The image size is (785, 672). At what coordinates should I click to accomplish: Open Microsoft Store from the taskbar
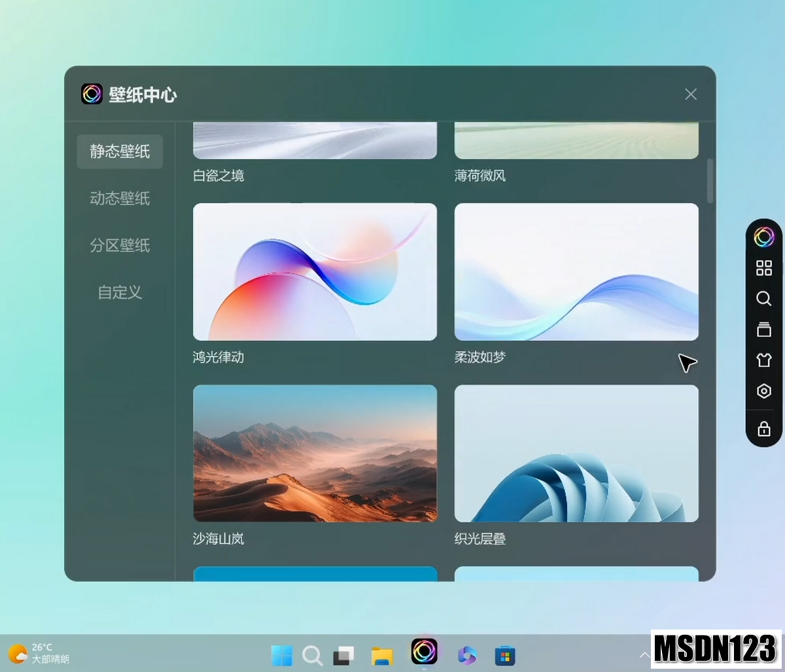(504, 655)
